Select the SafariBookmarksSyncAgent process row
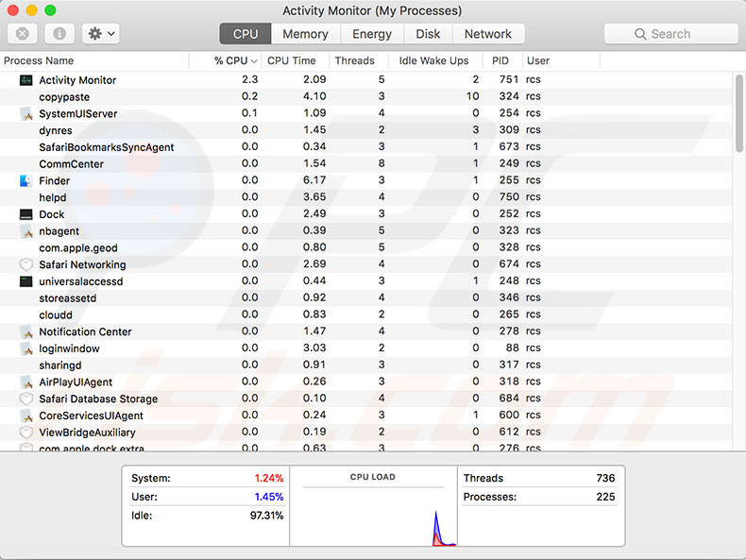 365,147
